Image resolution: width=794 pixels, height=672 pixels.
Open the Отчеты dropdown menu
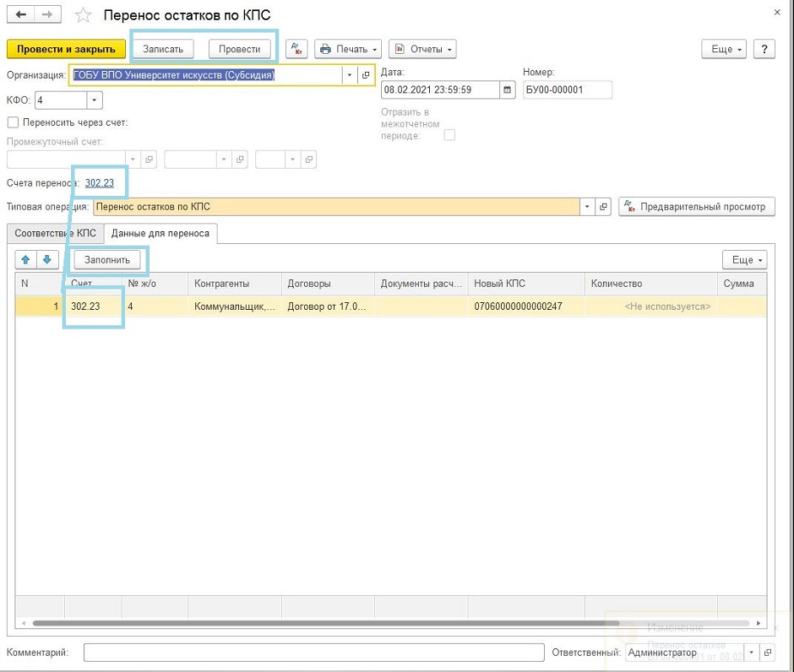422,49
